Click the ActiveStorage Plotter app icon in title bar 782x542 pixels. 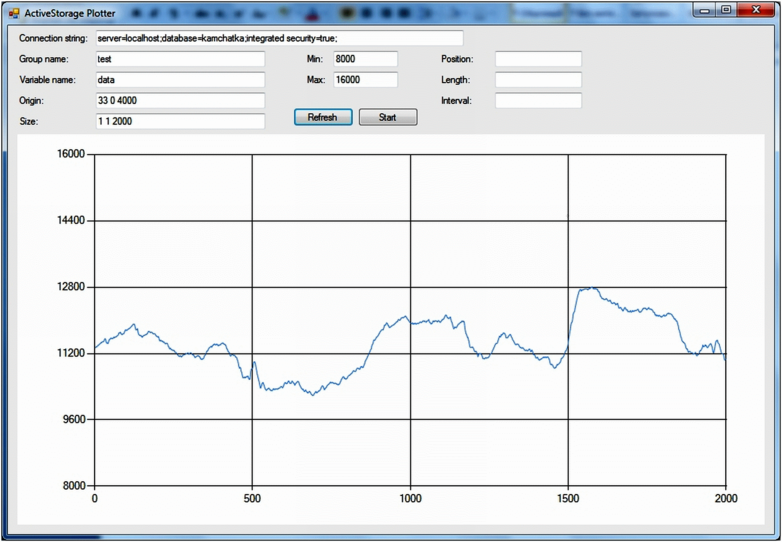point(14,12)
